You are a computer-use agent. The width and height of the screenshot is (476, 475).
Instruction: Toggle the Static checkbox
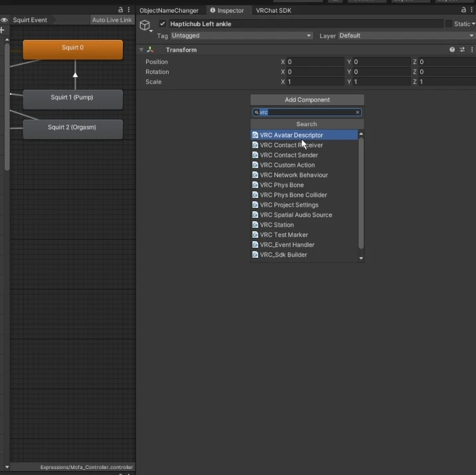coord(448,24)
